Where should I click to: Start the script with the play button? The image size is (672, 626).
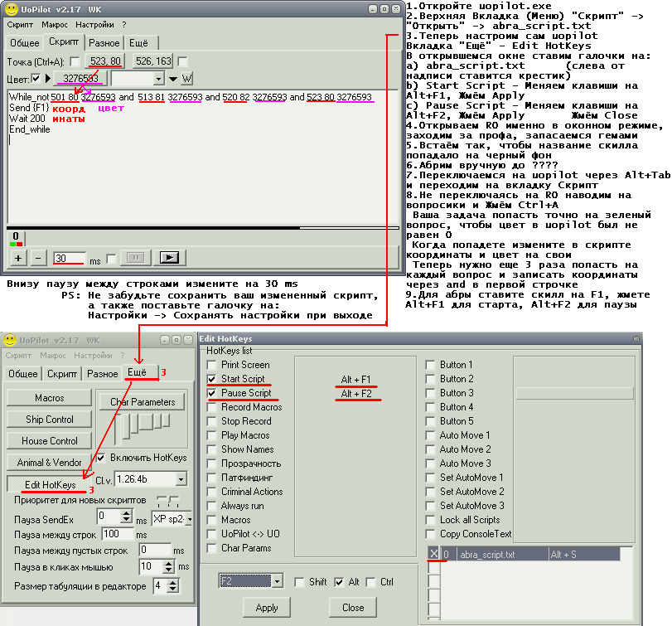(x=169, y=258)
